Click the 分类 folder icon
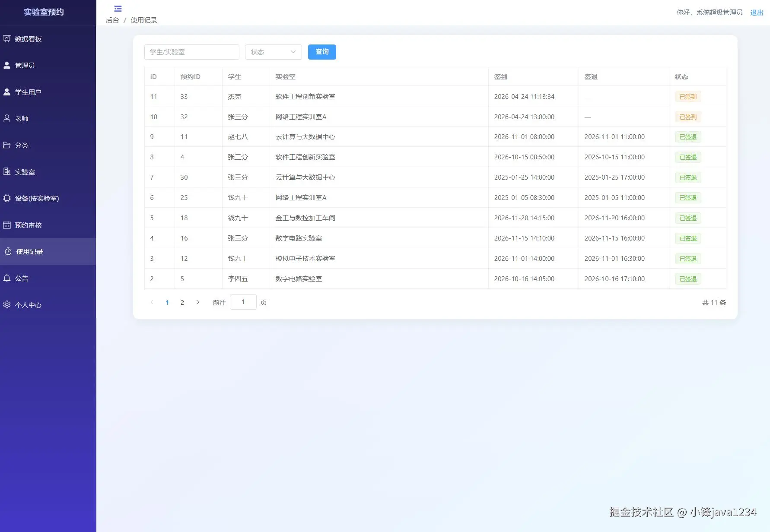Screen dimensions: 770x532 [x=7, y=145]
